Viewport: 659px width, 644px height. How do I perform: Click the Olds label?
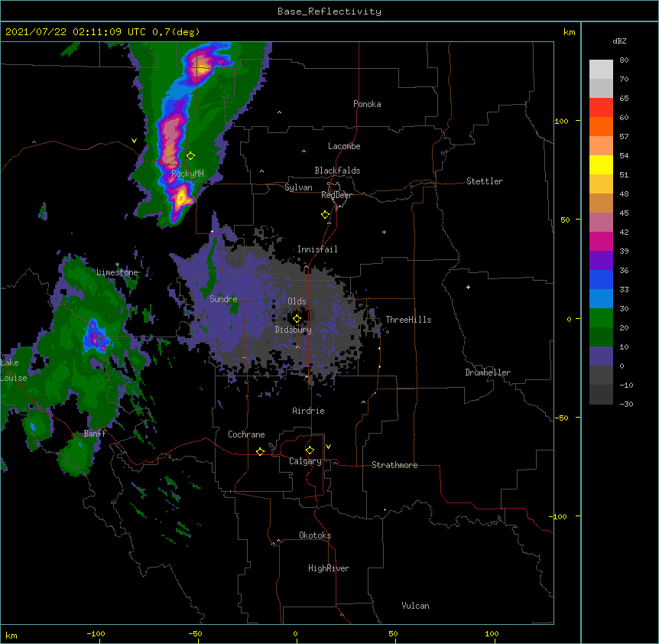point(297,301)
